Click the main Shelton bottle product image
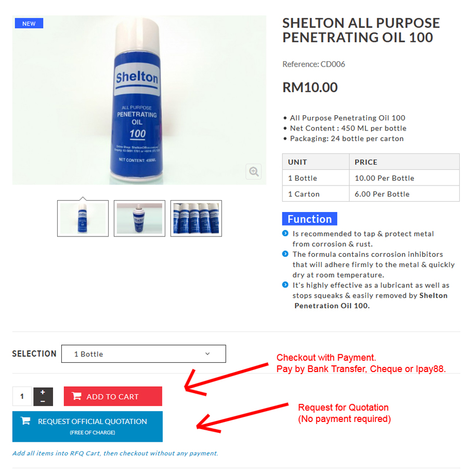This screenshot has height=476, width=468. [x=139, y=100]
